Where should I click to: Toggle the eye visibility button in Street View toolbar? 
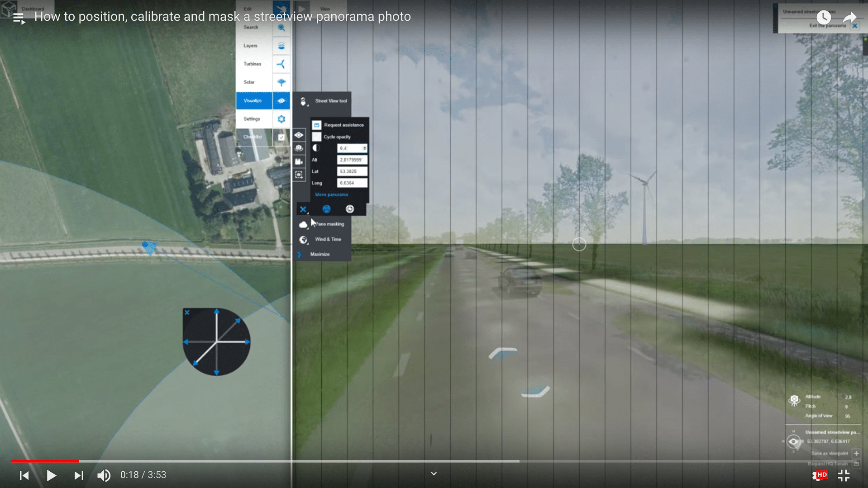299,135
